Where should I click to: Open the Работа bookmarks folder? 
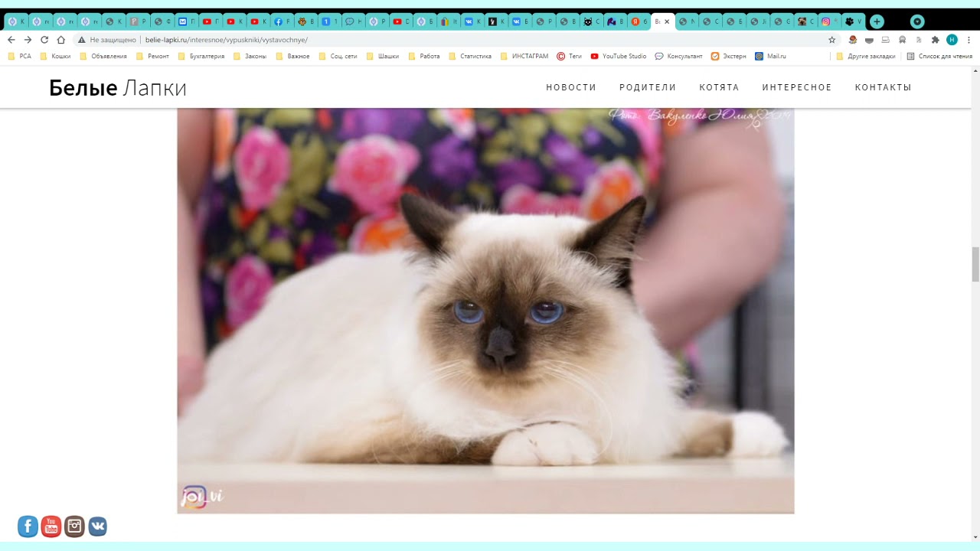pyautogui.click(x=424, y=56)
